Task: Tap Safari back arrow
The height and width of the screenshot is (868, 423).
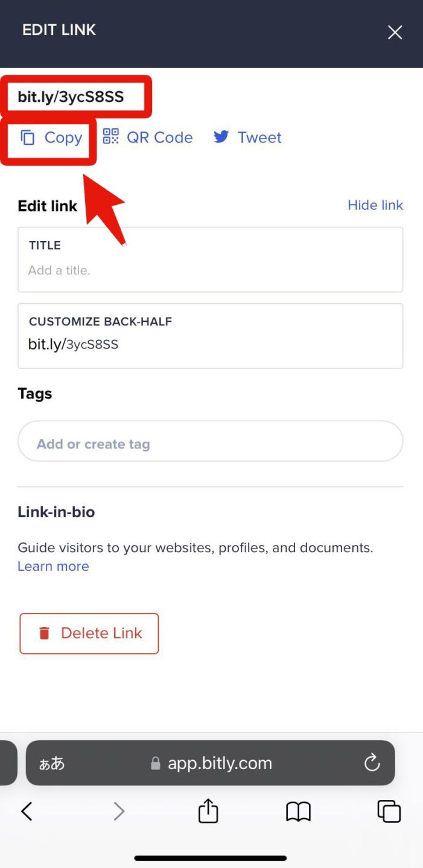Action: [27, 811]
